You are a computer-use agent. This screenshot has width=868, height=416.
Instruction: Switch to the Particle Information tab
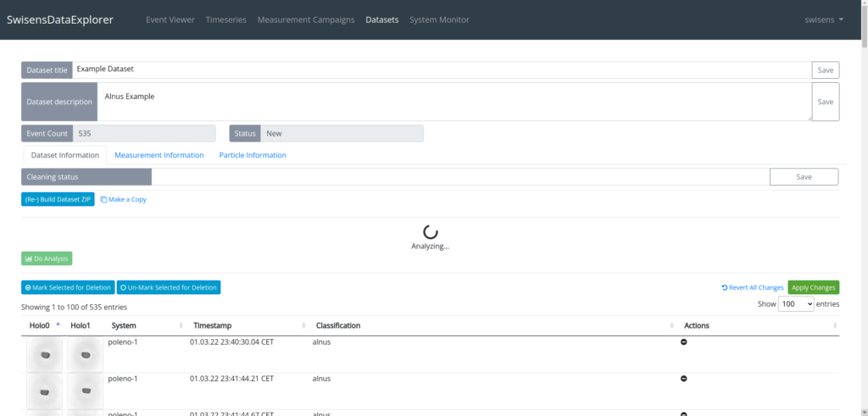click(x=253, y=155)
